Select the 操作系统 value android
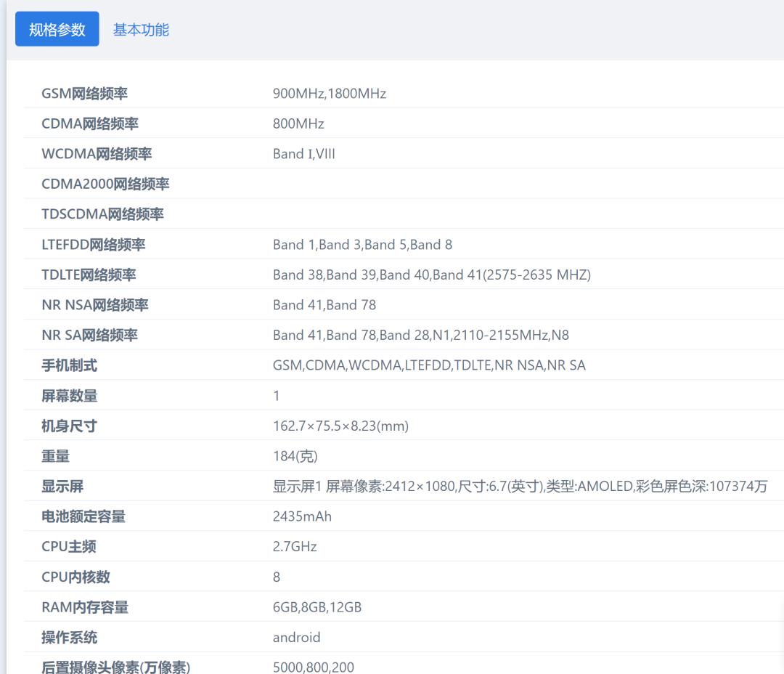 pos(297,637)
